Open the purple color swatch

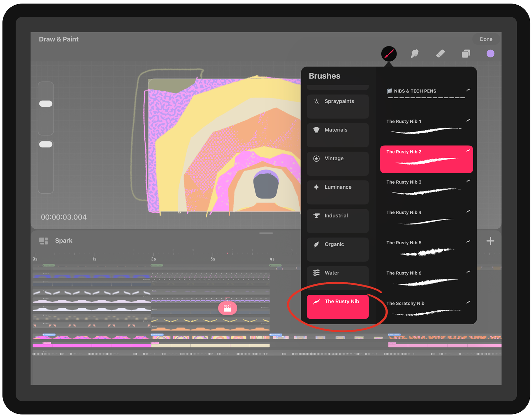point(491,54)
